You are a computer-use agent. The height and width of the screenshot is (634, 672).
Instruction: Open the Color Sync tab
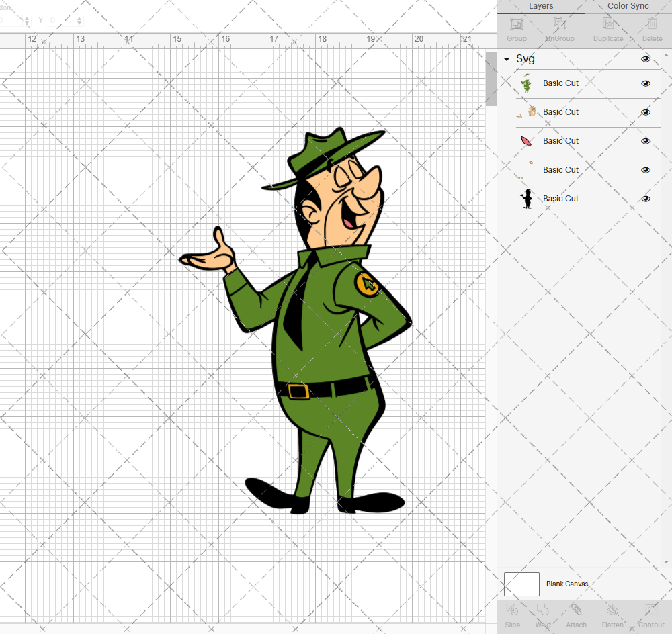[628, 6]
